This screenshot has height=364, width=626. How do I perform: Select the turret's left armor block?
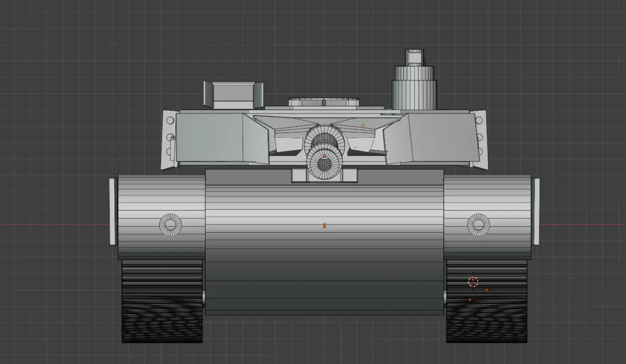222,139
